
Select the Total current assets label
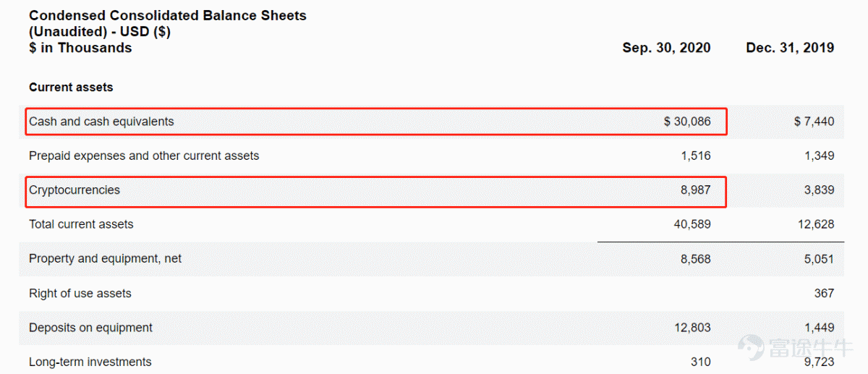click(x=81, y=224)
